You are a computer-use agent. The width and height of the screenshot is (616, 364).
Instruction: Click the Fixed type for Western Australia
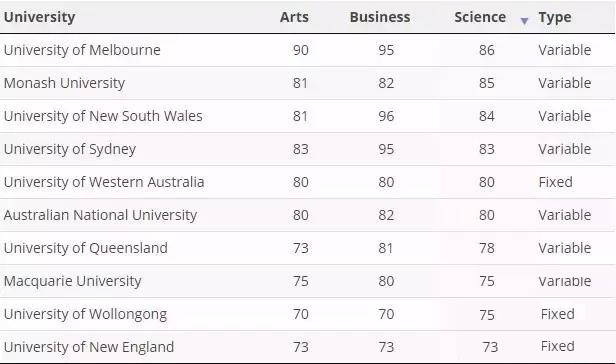555,182
